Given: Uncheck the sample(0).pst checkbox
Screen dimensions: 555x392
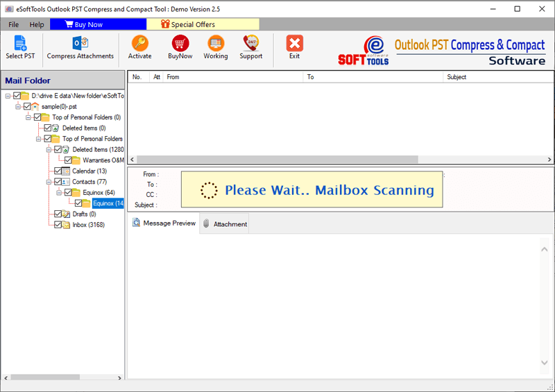Looking at the screenshot, I should pyautogui.click(x=27, y=107).
